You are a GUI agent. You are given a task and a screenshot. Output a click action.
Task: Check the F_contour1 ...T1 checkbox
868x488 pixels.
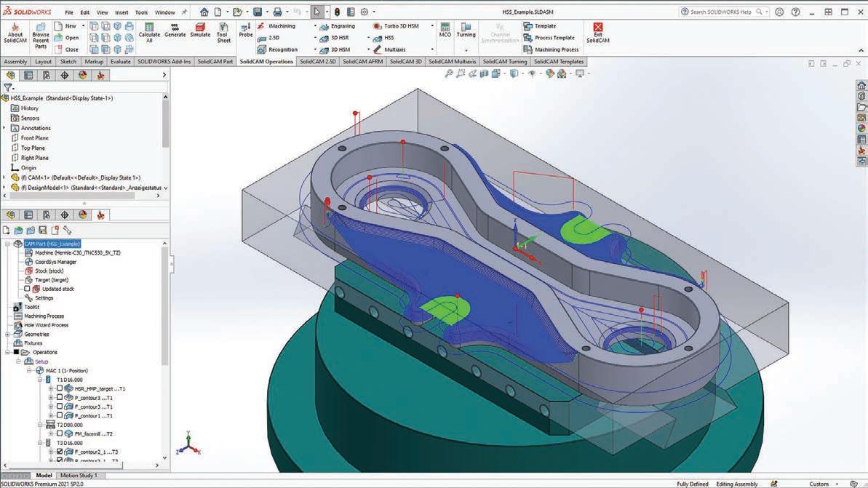pos(60,415)
